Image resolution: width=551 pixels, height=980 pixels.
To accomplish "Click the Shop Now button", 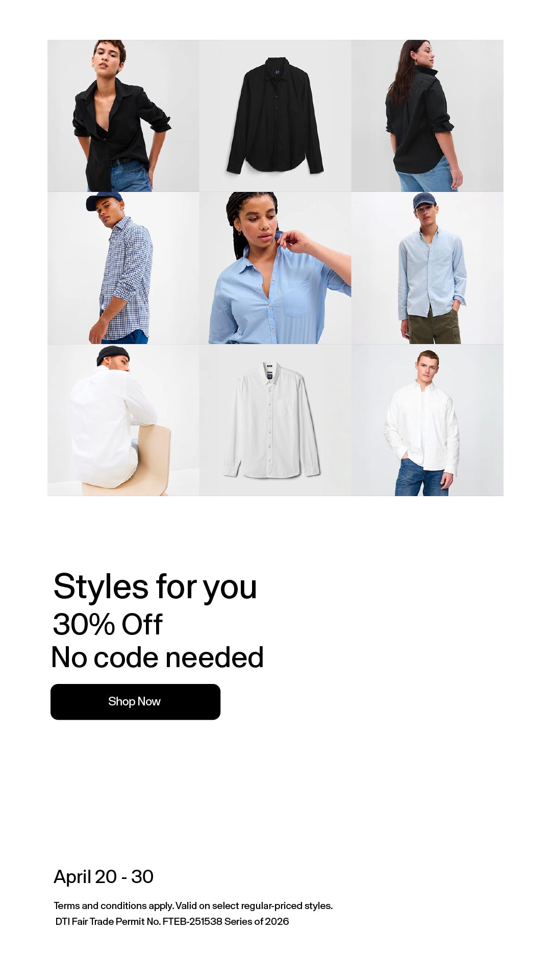I will coord(135,702).
